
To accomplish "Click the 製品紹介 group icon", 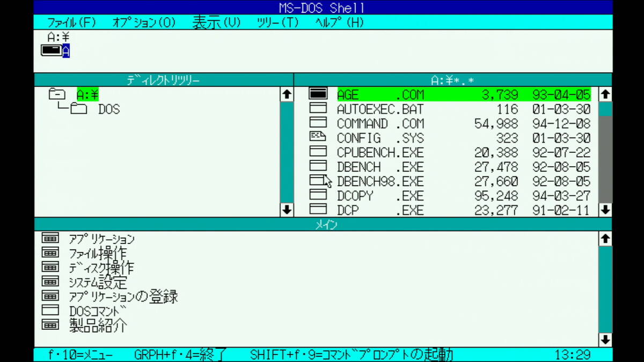I will coord(50,325).
